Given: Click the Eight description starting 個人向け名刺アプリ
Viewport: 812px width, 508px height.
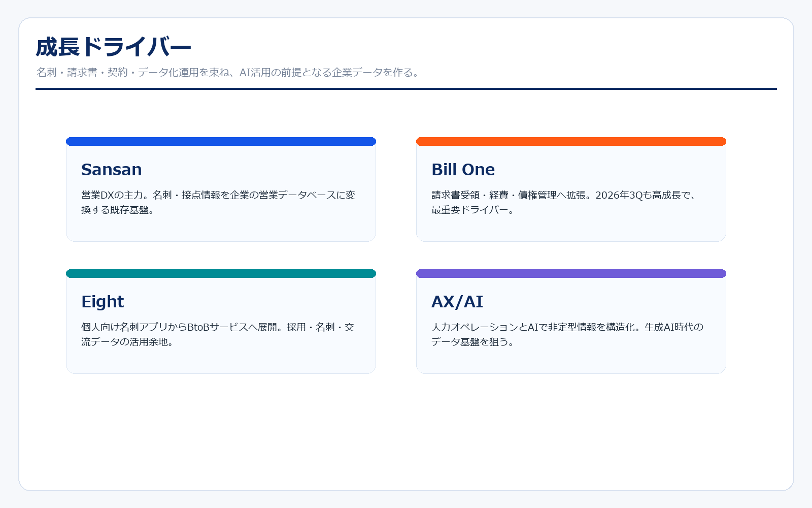Looking at the screenshot, I should tap(218, 334).
